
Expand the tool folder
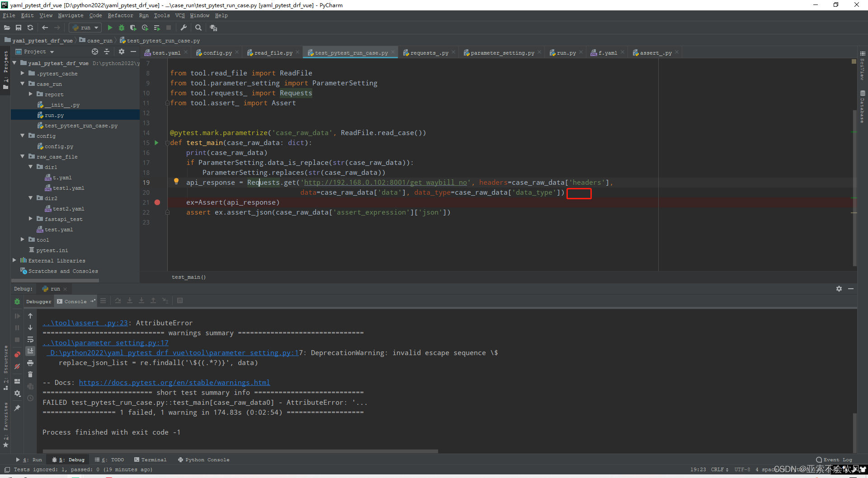point(23,239)
